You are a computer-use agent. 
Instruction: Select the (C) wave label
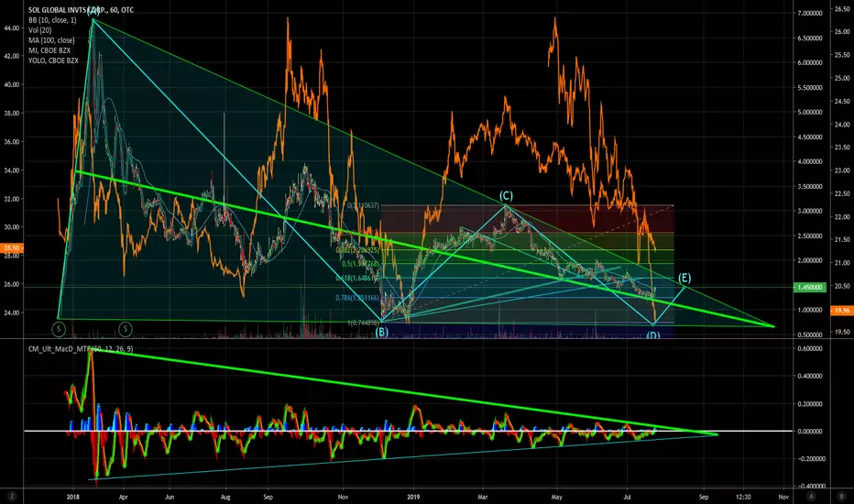pyautogui.click(x=506, y=195)
